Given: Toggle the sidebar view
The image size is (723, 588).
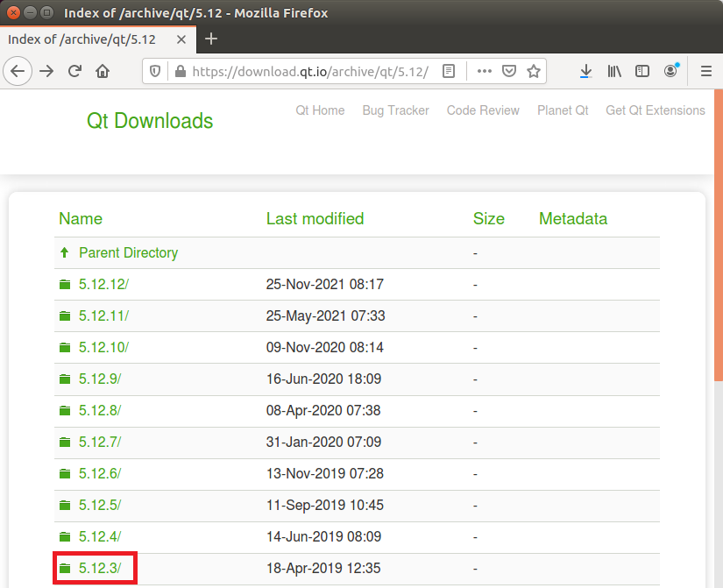Looking at the screenshot, I should [641, 71].
